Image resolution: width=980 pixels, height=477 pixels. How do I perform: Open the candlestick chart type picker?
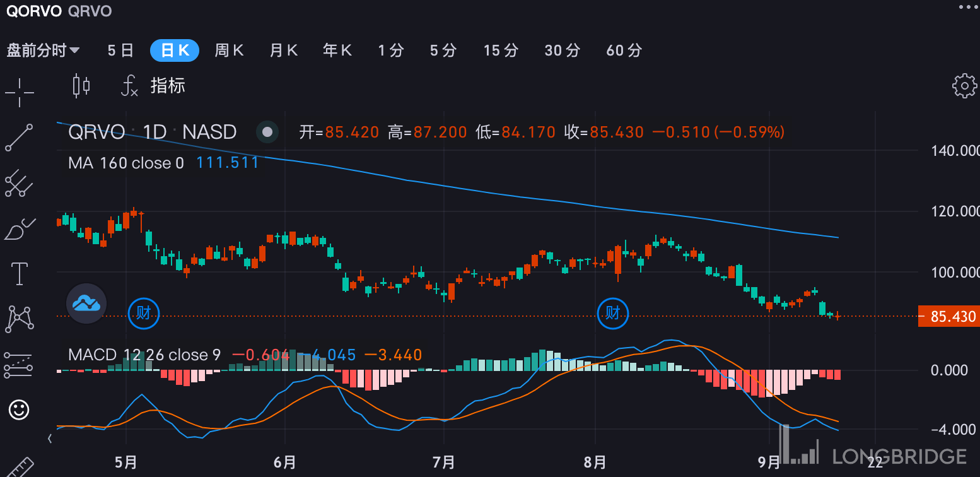[x=81, y=85]
